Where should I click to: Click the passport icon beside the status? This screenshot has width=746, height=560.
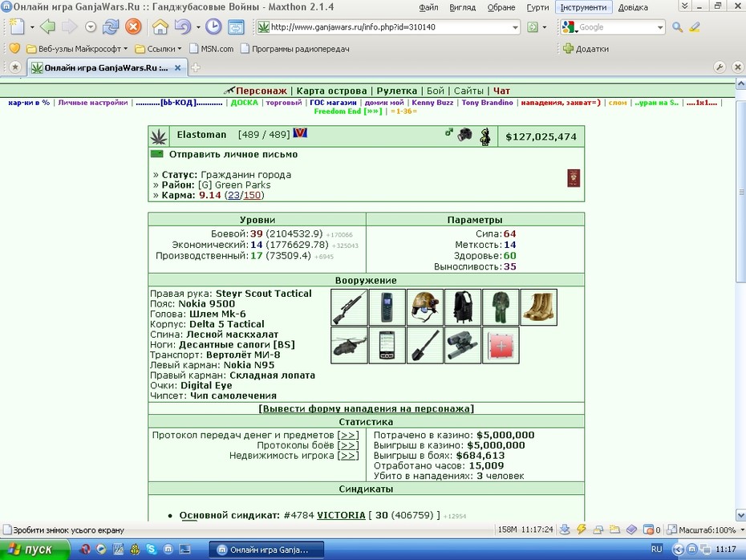tap(574, 178)
